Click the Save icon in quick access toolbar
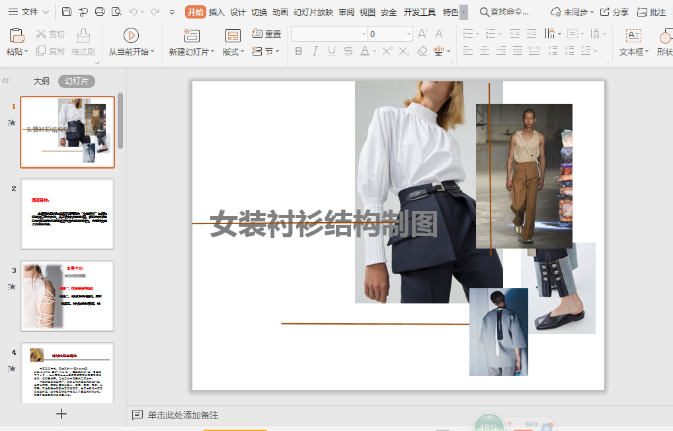 click(66, 12)
